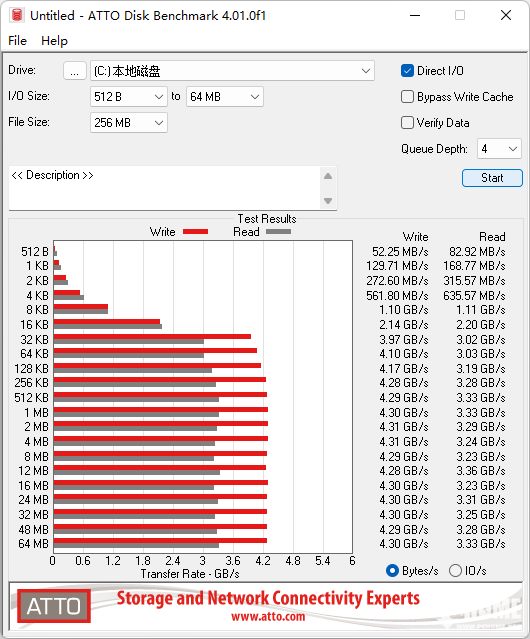Click the read value 635.57 MB/s

[474, 295]
